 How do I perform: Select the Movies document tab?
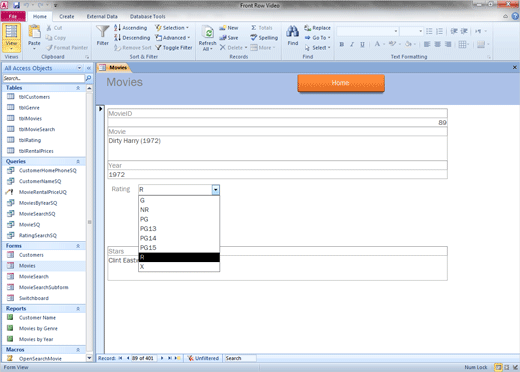point(114,68)
